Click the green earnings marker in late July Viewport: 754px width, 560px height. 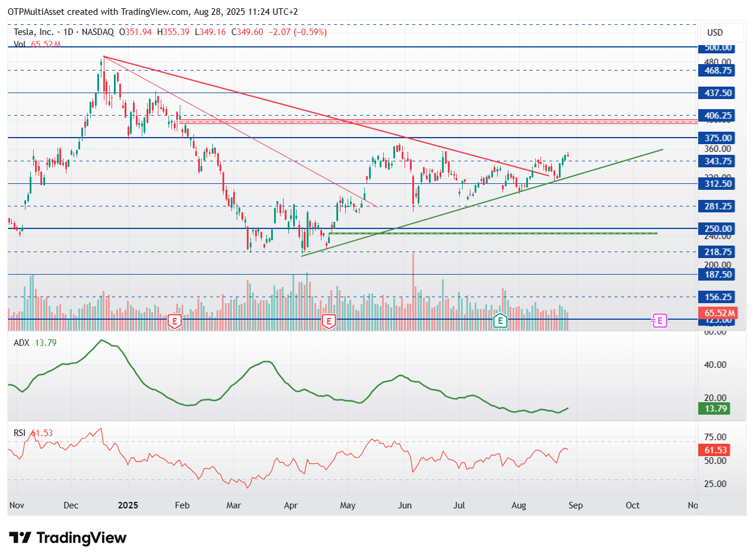click(501, 321)
